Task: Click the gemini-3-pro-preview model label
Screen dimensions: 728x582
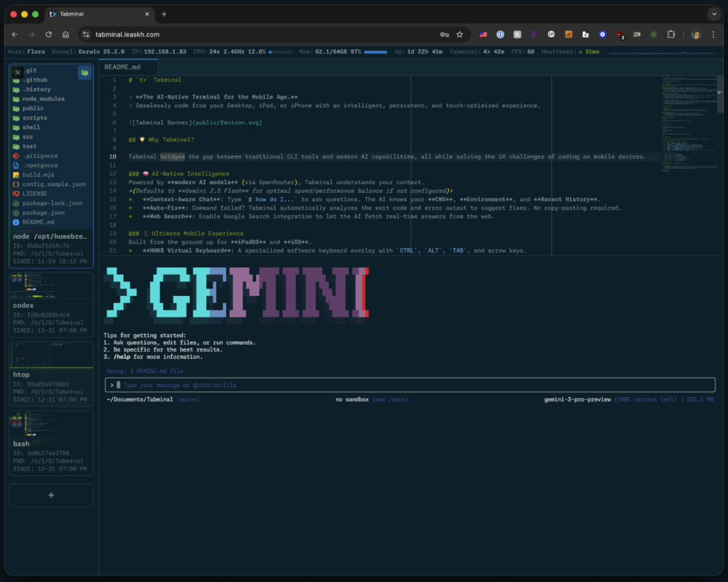Action: point(577,399)
